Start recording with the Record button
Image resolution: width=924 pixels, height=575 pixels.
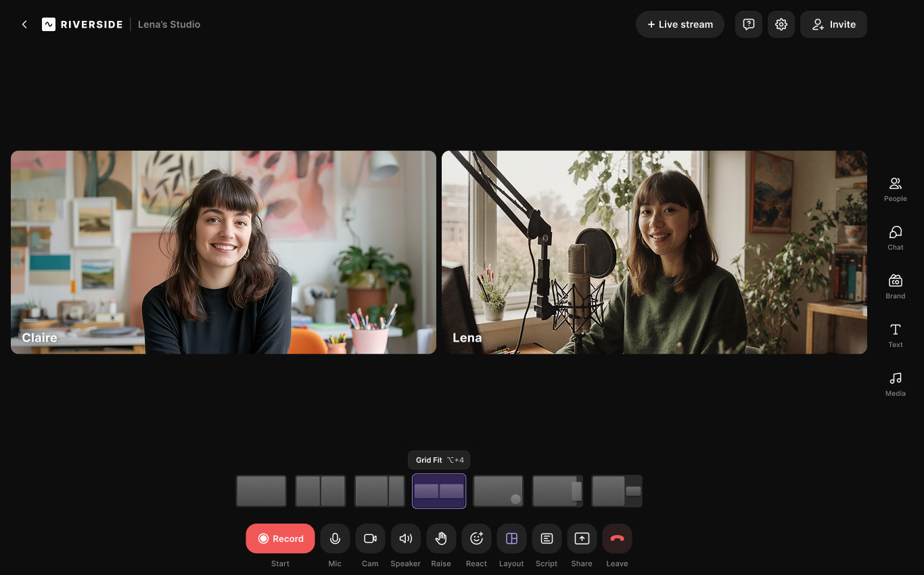pos(280,538)
